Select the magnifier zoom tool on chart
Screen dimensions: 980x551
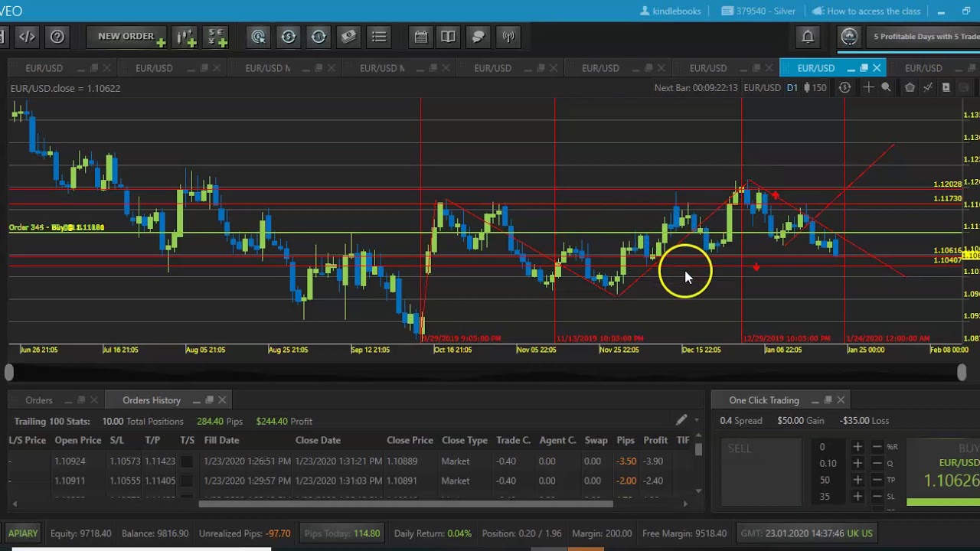click(x=886, y=88)
